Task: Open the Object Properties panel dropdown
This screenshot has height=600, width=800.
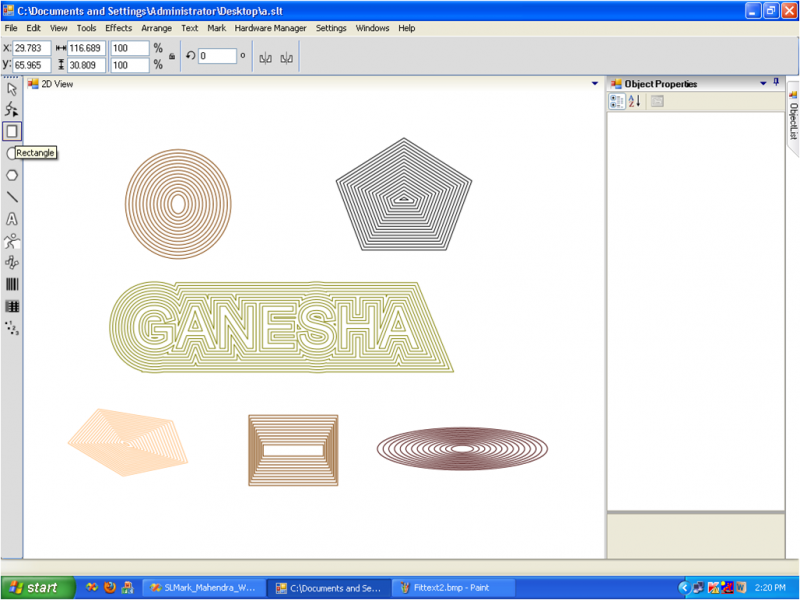Action: pos(764,84)
